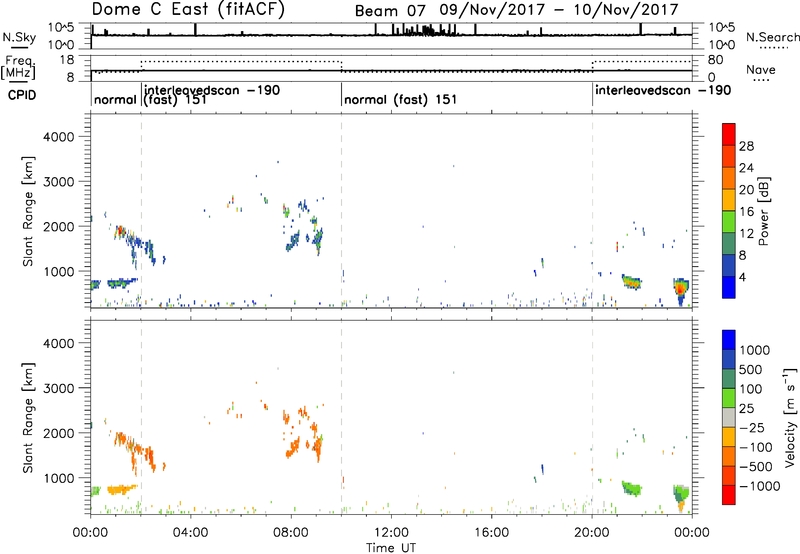
Task: Click the blue bottom segment of the power colorbar
Action: click(729, 287)
